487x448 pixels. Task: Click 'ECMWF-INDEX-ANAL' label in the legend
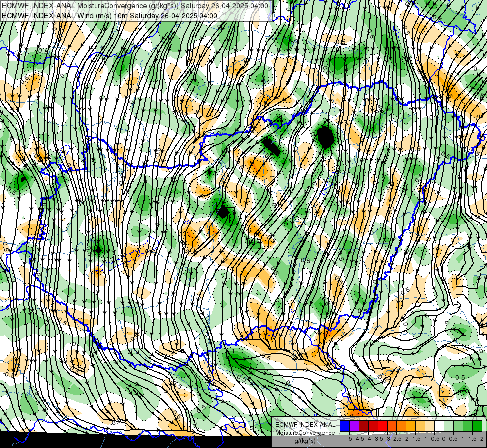(x=305, y=425)
